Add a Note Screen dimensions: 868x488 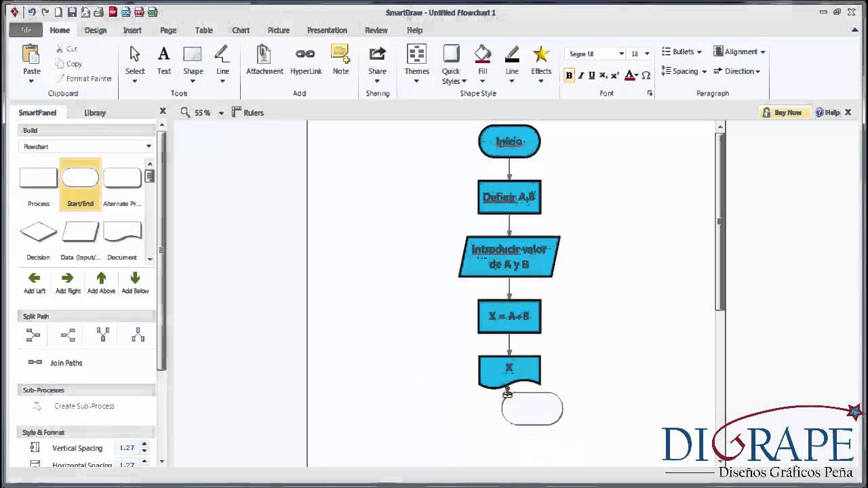(340, 61)
